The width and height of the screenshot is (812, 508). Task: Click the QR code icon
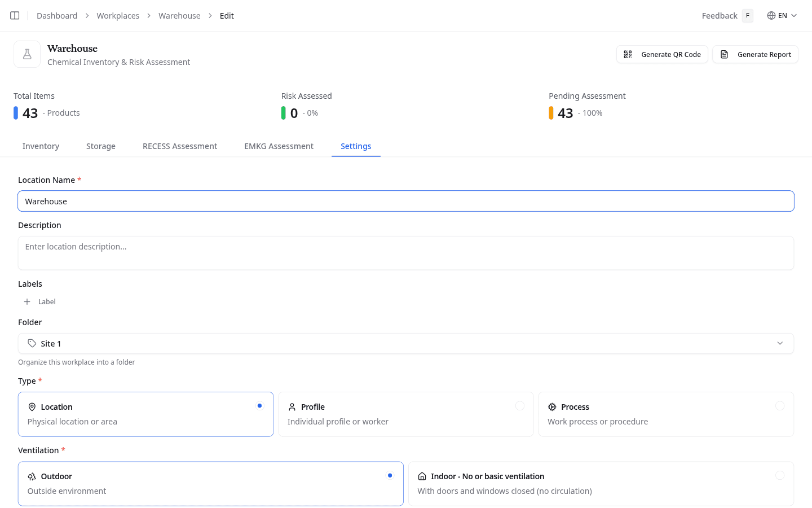[x=628, y=55]
